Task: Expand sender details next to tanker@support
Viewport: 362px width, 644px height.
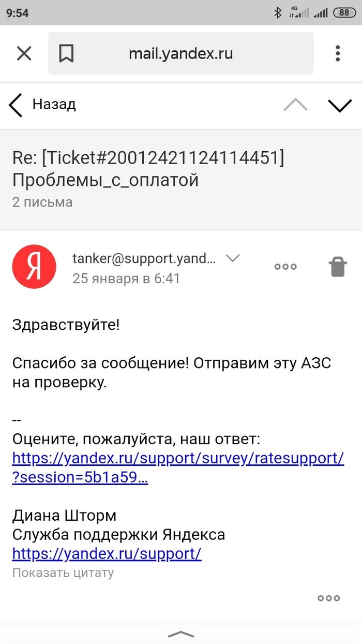Action: tap(233, 258)
